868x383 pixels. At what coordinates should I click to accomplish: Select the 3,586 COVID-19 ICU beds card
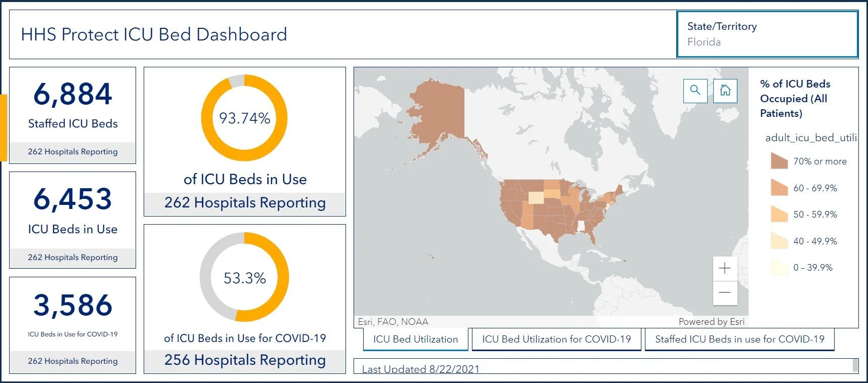click(73, 325)
